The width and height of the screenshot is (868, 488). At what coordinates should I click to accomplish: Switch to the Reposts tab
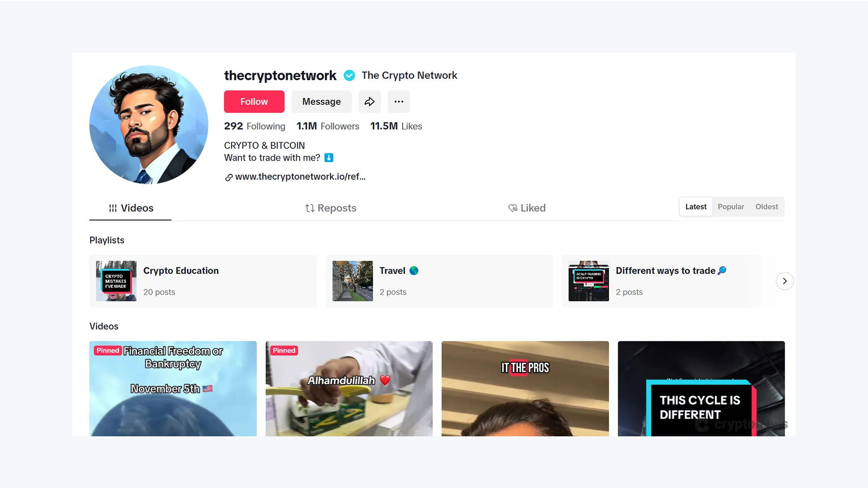[331, 208]
